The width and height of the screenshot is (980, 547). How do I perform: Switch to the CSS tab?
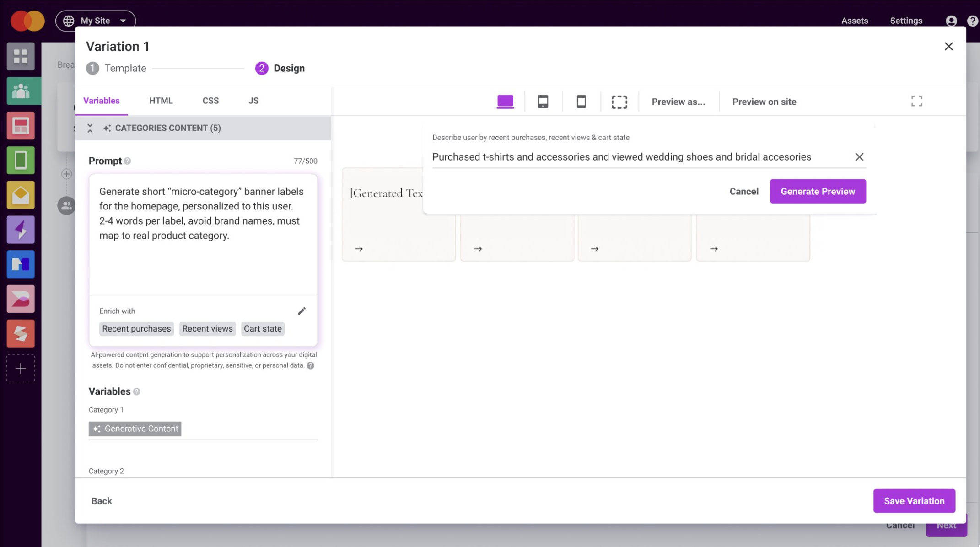click(210, 101)
